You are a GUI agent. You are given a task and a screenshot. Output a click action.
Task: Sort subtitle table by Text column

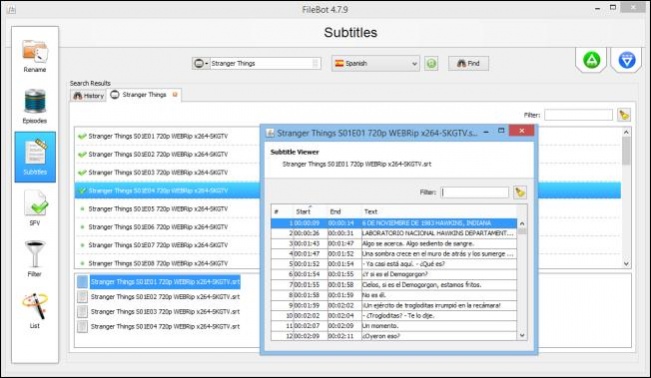439,211
